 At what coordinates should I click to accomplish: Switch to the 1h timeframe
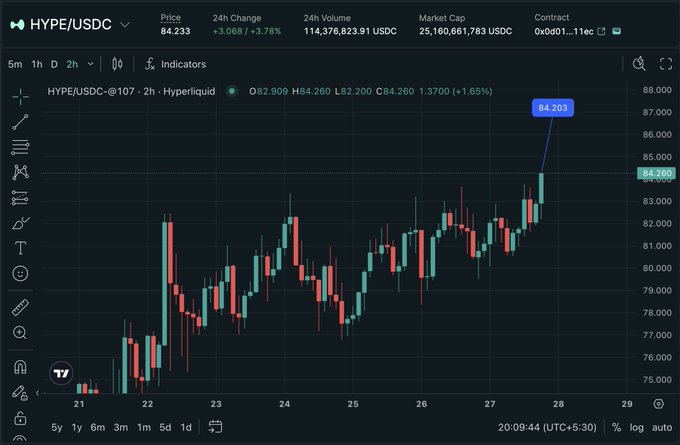click(x=37, y=64)
